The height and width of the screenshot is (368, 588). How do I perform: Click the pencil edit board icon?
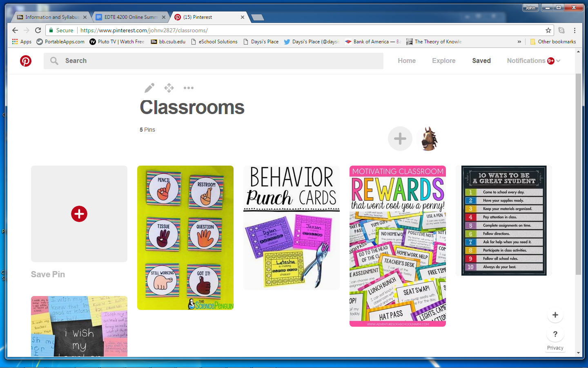149,88
